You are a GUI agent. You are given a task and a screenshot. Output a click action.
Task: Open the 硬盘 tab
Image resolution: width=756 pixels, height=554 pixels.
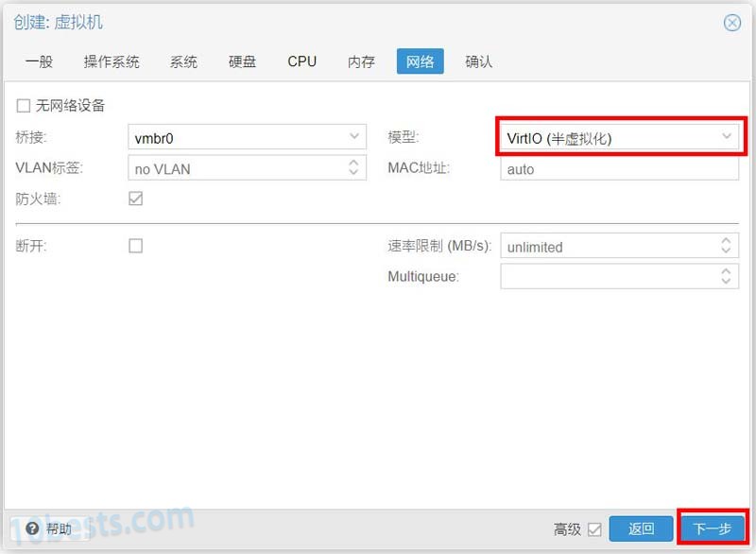point(243,61)
